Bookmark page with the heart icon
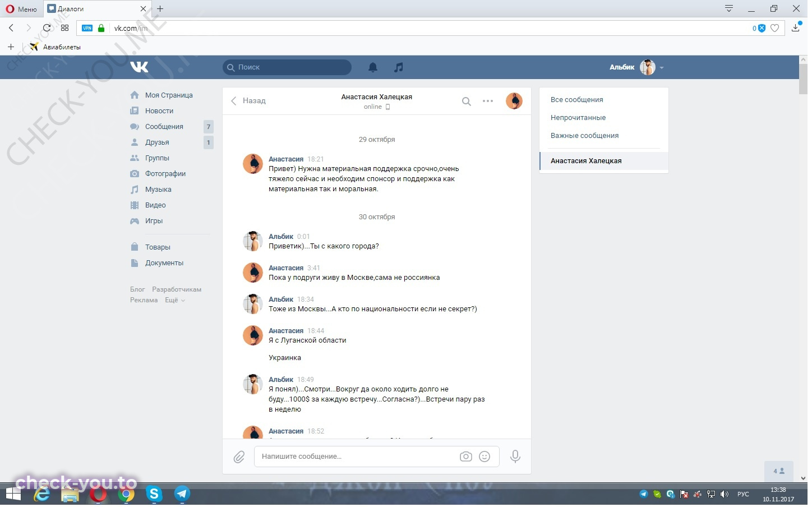 (x=774, y=28)
